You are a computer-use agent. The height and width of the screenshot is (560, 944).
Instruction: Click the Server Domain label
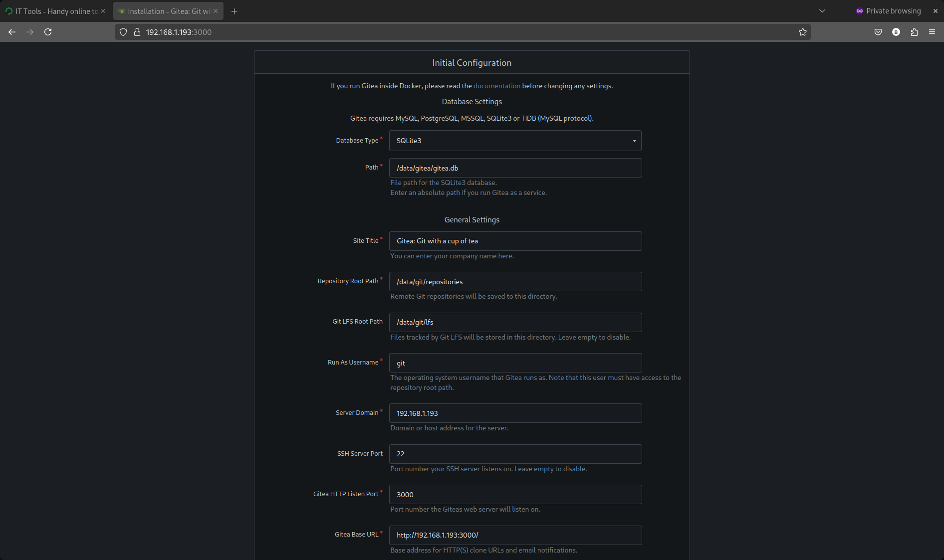pyautogui.click(x=357, y=413)
